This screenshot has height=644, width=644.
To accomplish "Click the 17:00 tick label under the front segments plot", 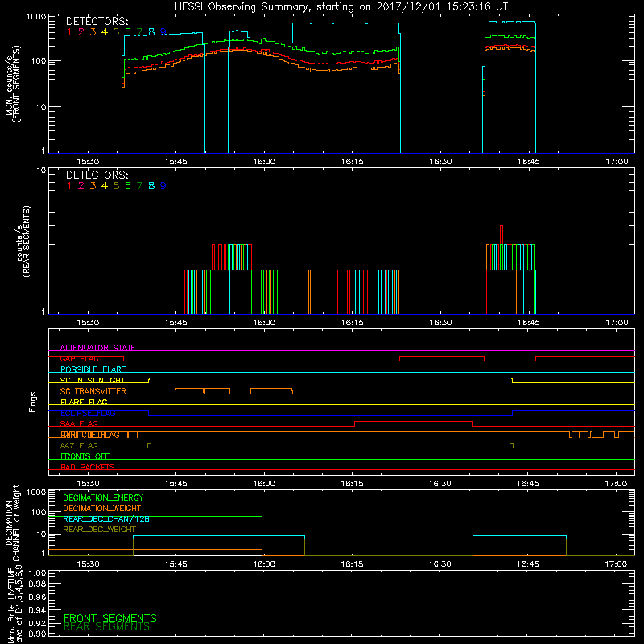I will tap(617, 162).
